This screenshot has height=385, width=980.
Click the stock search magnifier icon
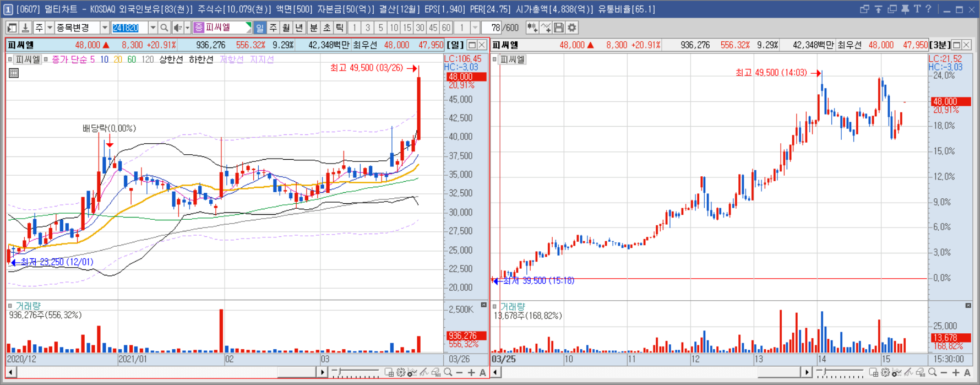(x=164, y=28)
